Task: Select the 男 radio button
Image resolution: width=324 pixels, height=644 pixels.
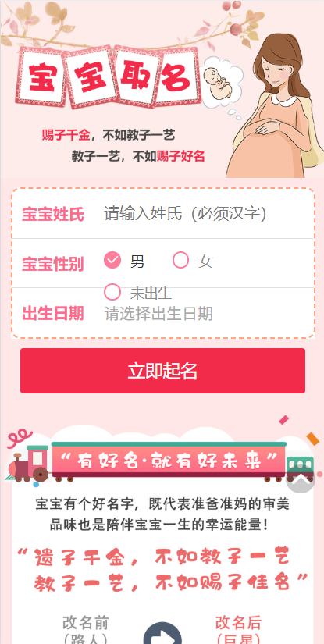Action: pos(112,261)
